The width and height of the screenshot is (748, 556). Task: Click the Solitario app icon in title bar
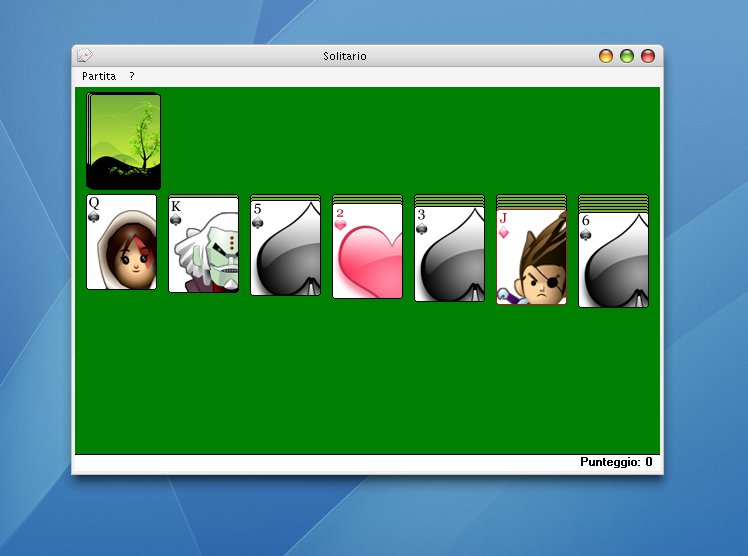tap(84, 55)
